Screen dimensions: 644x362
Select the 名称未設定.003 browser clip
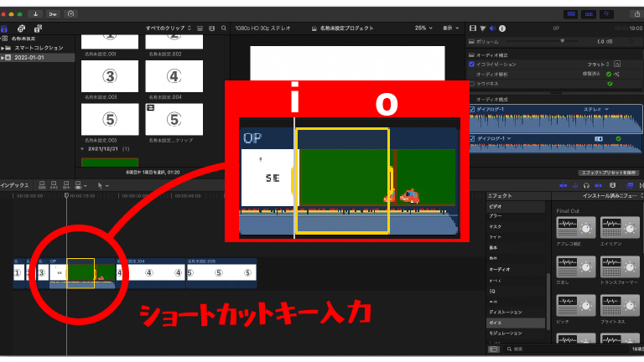110,76
